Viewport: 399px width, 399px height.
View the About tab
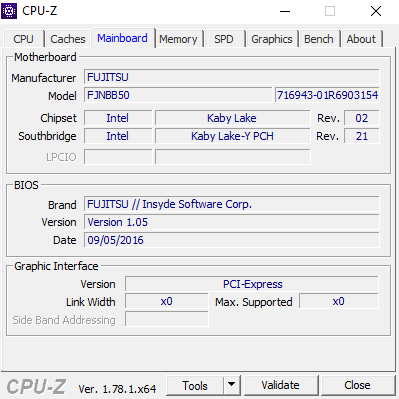coord(361,39)
